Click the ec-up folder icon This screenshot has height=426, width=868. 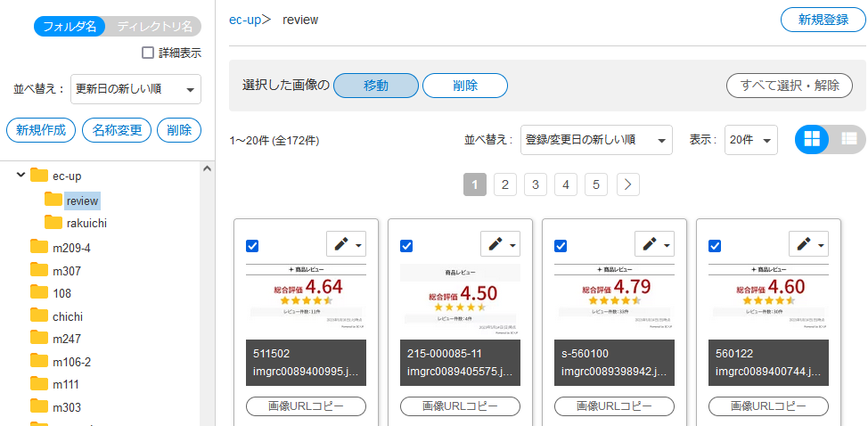click(x=39, y=176)
